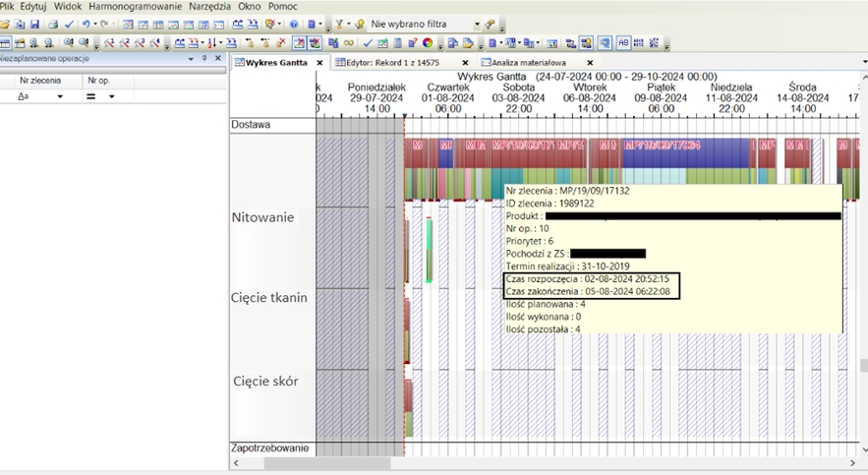
Task: Open dropdown arrow beside the 1-2 sort icon
Action: coord(220,42)
